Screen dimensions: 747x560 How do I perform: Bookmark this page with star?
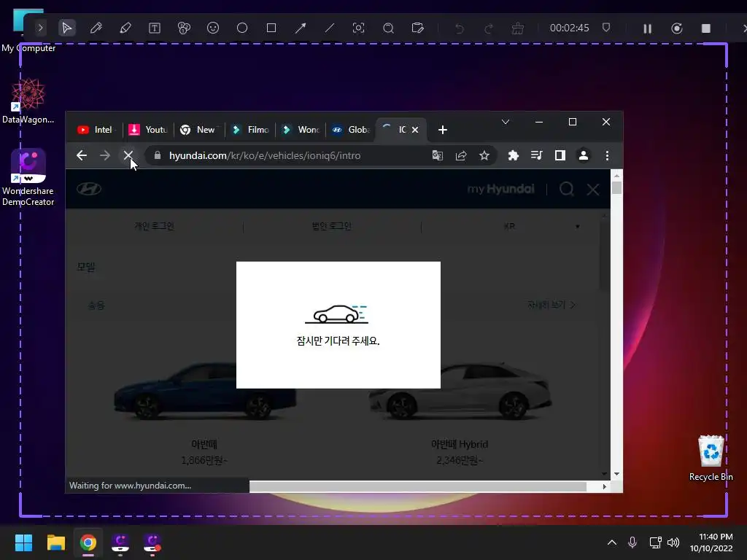click(484, 155)
